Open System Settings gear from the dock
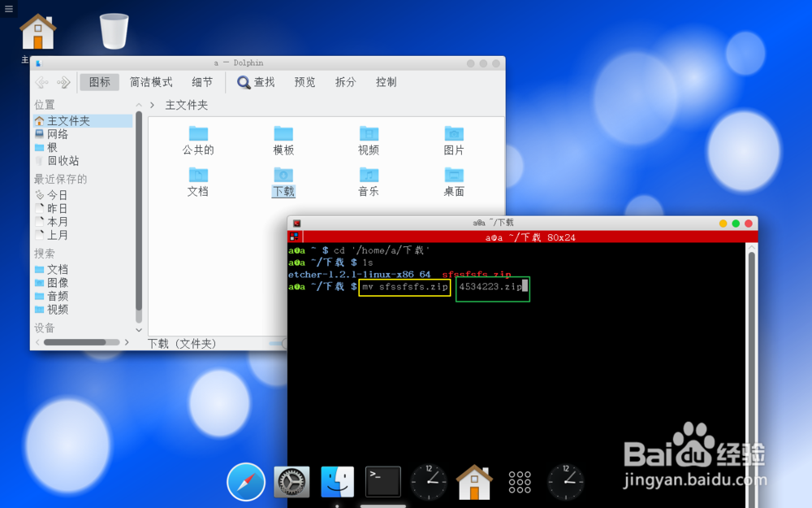Screen dimensions: 812x508 click(x=291, y=481)
